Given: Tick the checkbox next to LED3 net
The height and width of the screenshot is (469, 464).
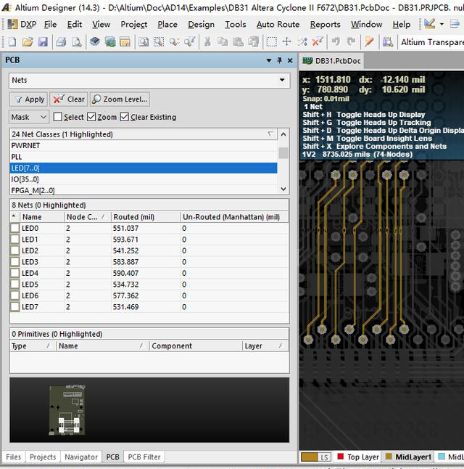Looking at the screenshot, I should pyautogui.click(x=15, y=262).
